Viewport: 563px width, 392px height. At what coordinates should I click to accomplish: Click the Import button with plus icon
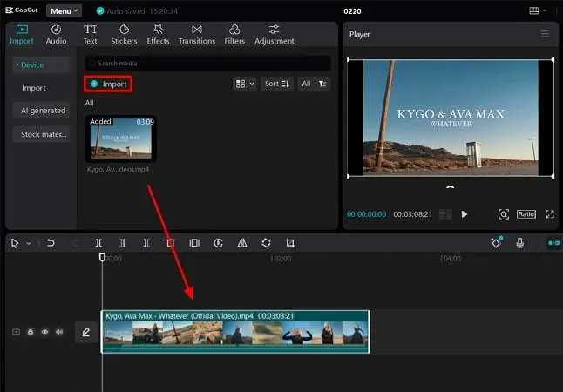[108, 84]
